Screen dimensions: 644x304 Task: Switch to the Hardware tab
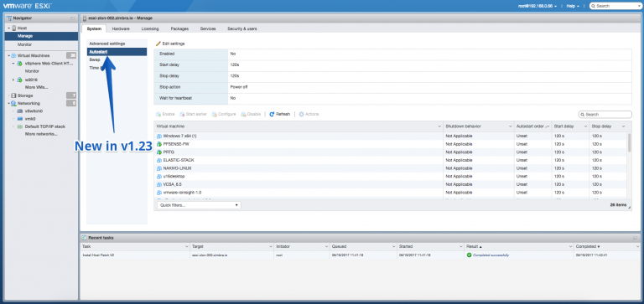point(121,28)
